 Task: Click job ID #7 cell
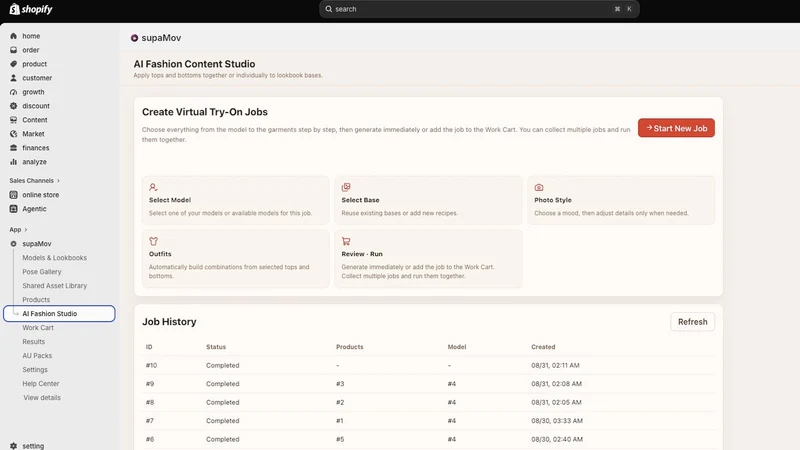click(x=150, y=421)
